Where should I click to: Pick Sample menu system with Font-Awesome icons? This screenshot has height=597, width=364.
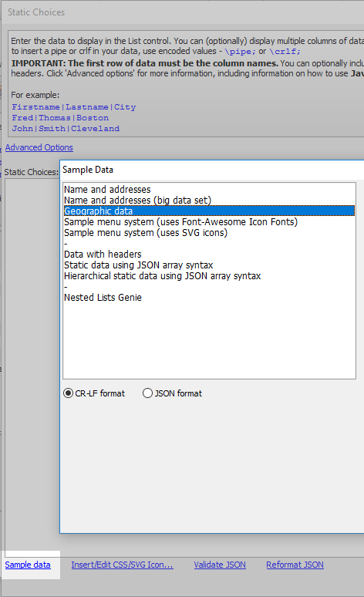[x=209, y=221]
